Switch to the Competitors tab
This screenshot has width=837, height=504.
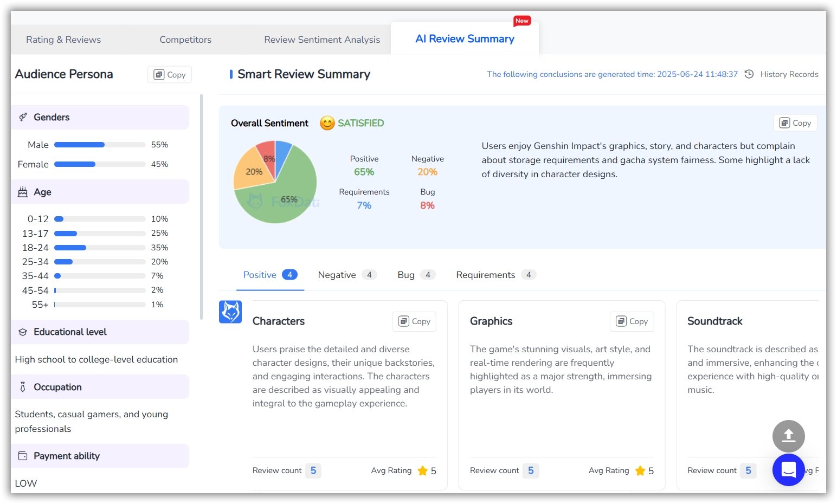pos(185,40)
